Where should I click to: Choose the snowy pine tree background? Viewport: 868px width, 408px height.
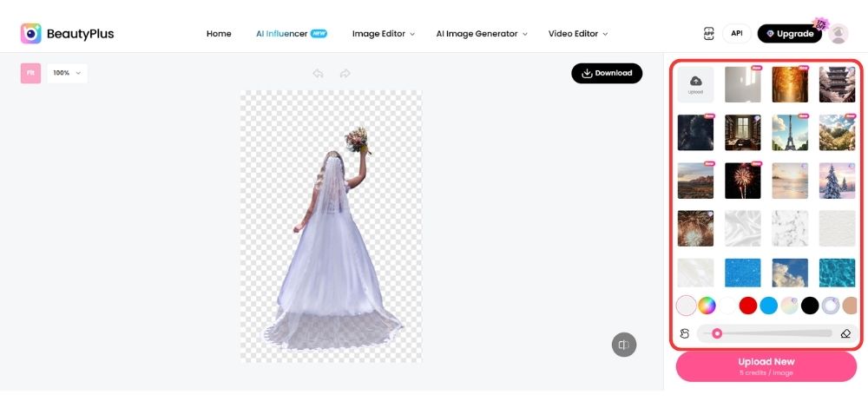tap(837, 181)
